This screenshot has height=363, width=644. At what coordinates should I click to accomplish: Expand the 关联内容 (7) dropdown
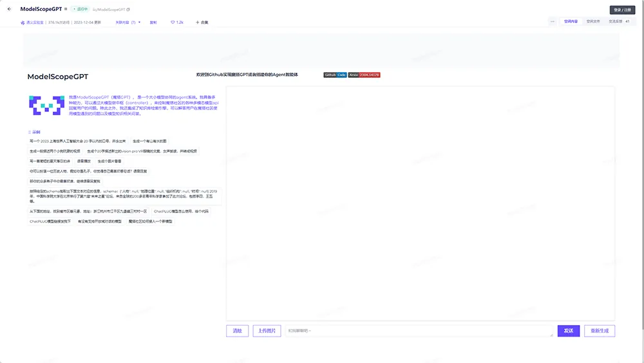(x=128, y=22)
